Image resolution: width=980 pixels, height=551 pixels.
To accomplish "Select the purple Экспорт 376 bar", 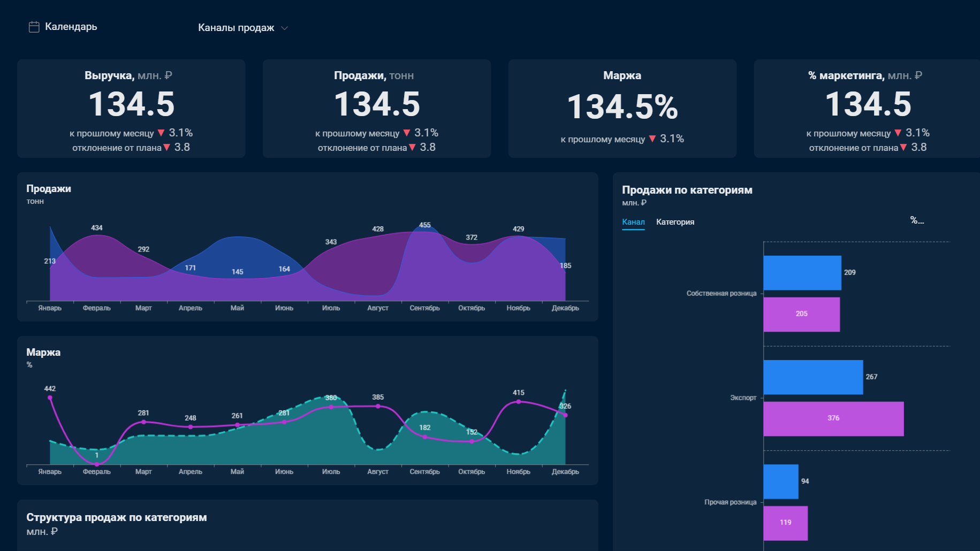I will (x=833, y=419).
